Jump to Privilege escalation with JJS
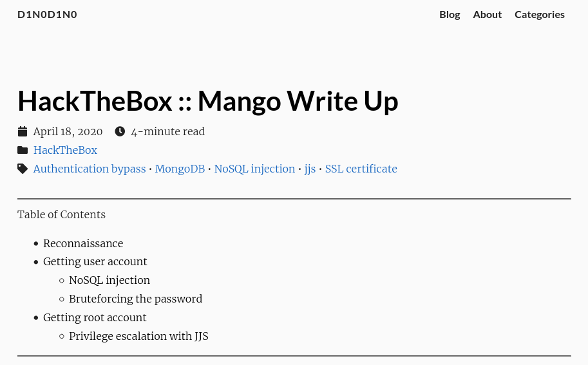 (138, 337)
